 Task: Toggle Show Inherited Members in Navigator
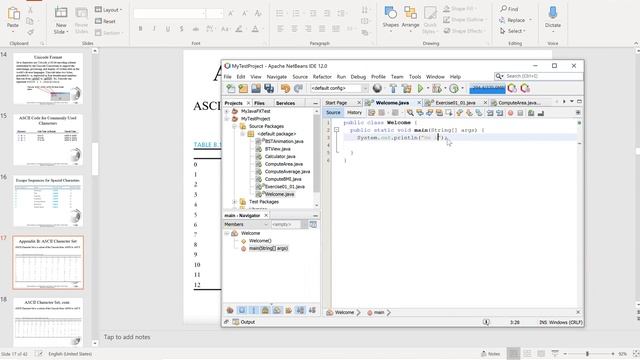tap(230, 310)
